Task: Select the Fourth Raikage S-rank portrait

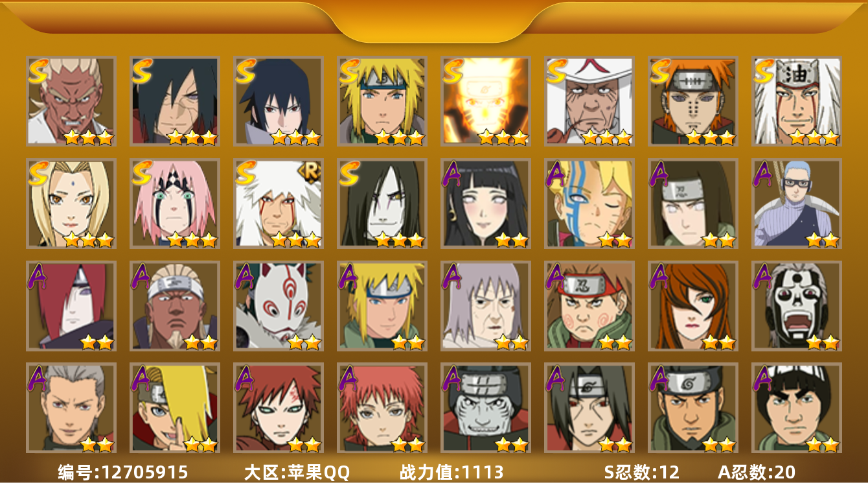Action: [x=71, y=100]
